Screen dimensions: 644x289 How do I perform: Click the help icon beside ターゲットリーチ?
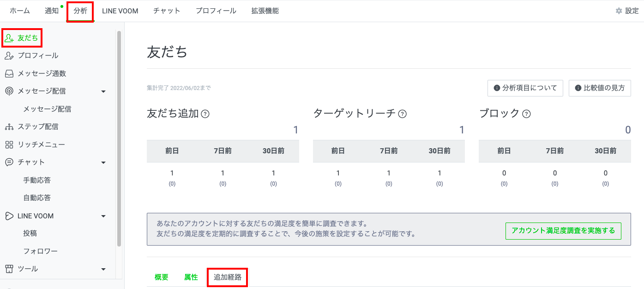tap(403, 113)
